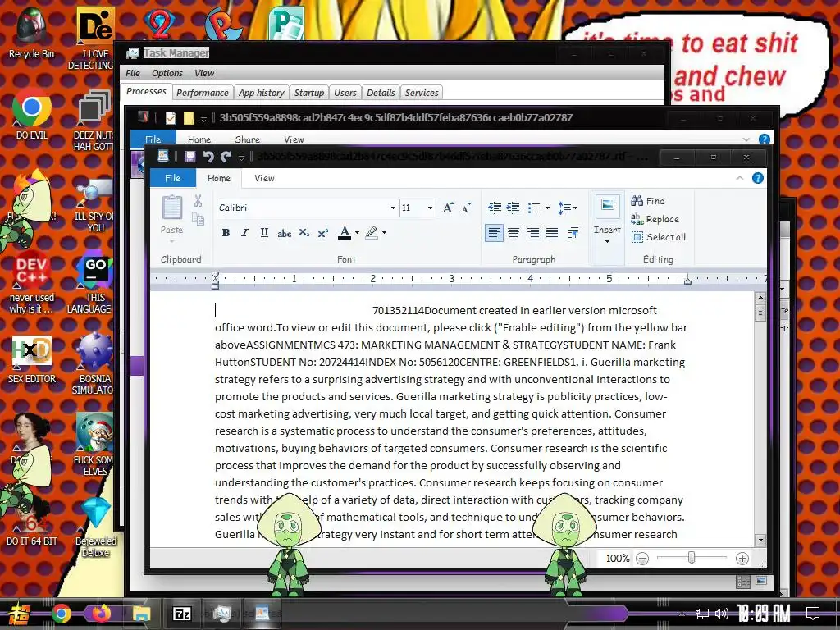Open the Font size dropdown

tap(430, 208)
